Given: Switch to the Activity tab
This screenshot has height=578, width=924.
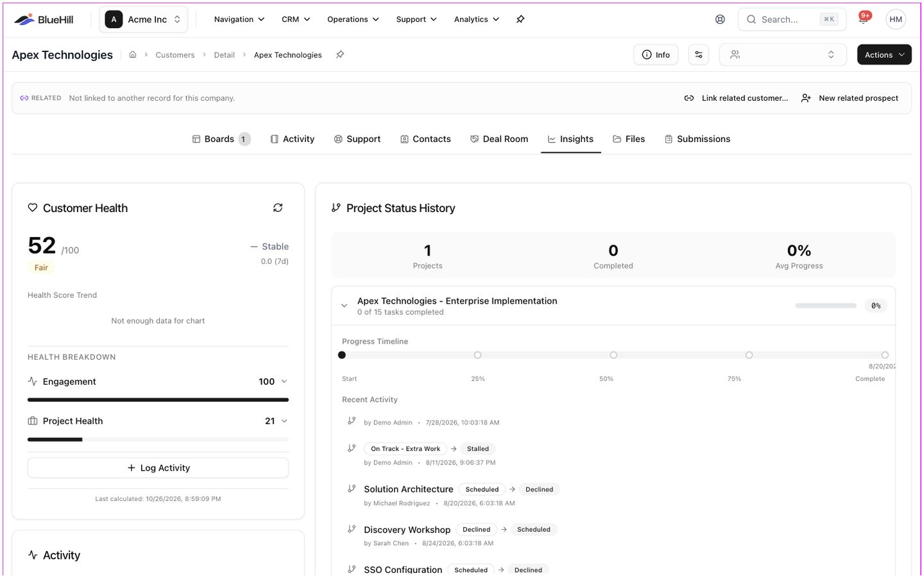Looking at the screenshot, I should coord(293,139).
